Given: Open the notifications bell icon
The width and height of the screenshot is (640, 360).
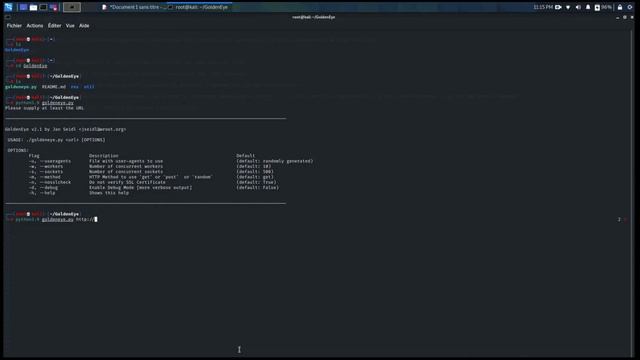Looking at the screenshot, I should pyautogui.click(x=588, y=7).
